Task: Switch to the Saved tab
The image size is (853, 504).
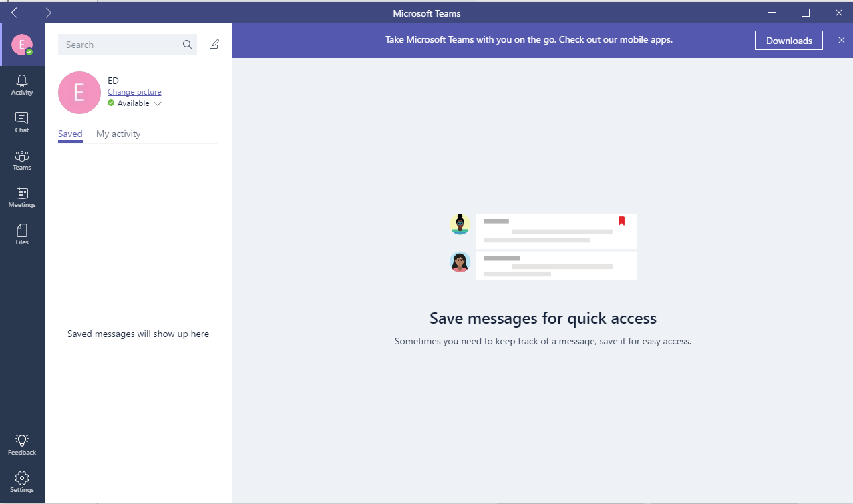Action: [x=70, y=134]
